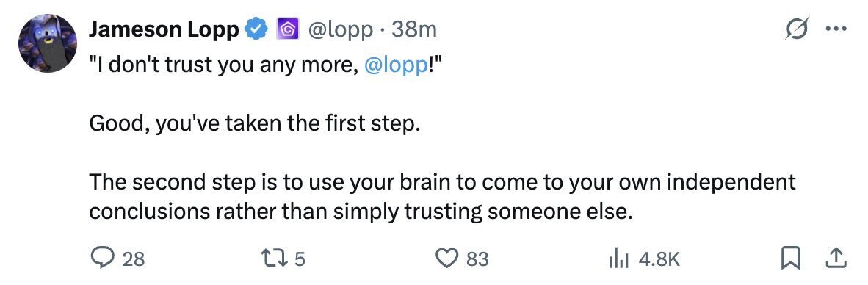Screen dimensions: 868x285
Task: Click the blue @lopp mention in tweet
Action: click(x=397, y=65)
